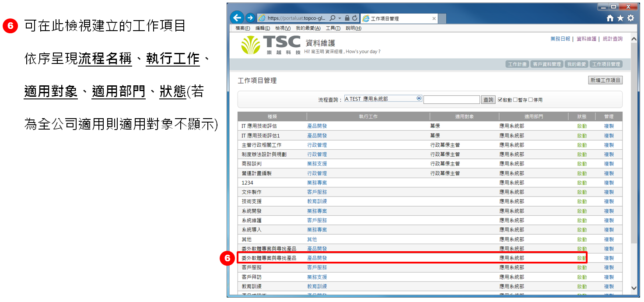Open the browser Home icon

pyautogui.click(x=610, y=18)
